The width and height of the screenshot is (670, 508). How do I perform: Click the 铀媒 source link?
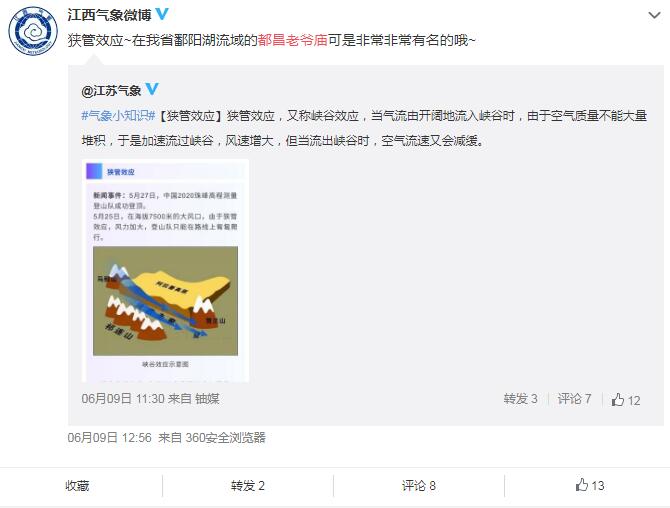207,399
